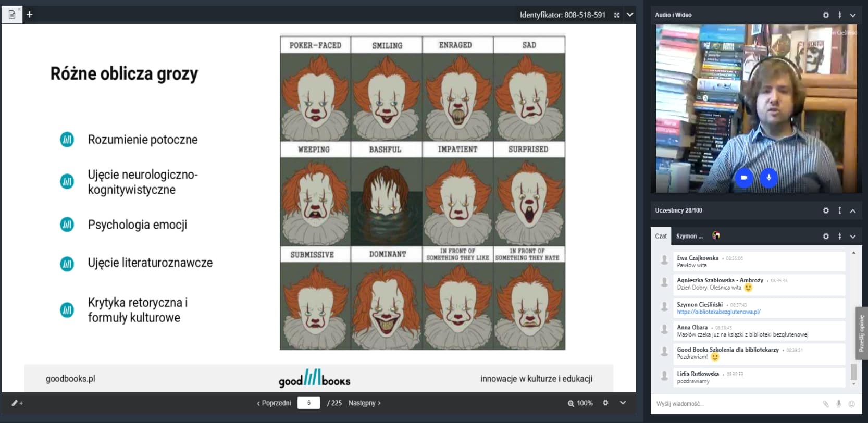
Task: Mute the microphone on video feed
Action: 768,178
